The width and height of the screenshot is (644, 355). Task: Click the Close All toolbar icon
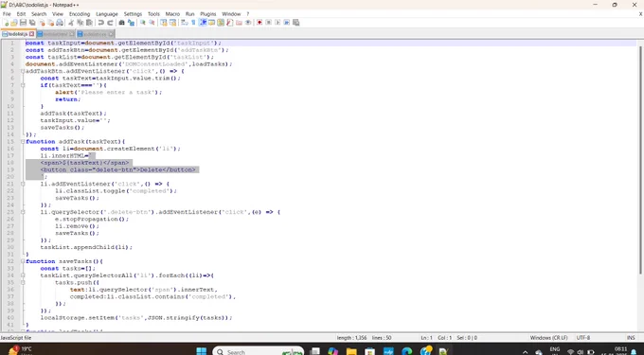[x=51, y=22]
